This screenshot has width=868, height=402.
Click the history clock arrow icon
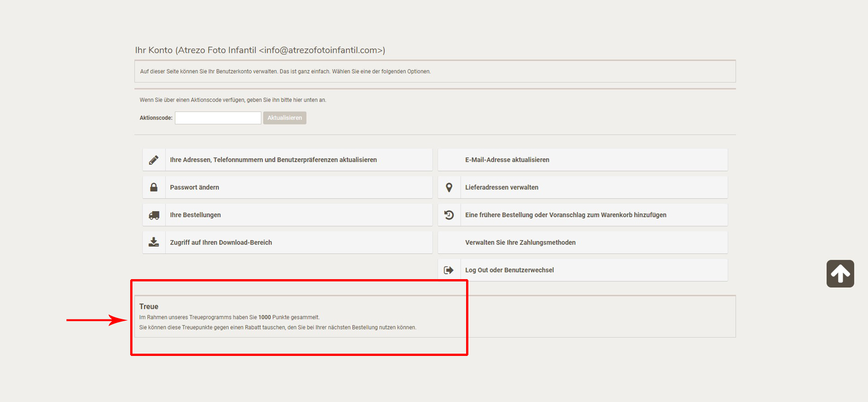(x=449, y=215)
